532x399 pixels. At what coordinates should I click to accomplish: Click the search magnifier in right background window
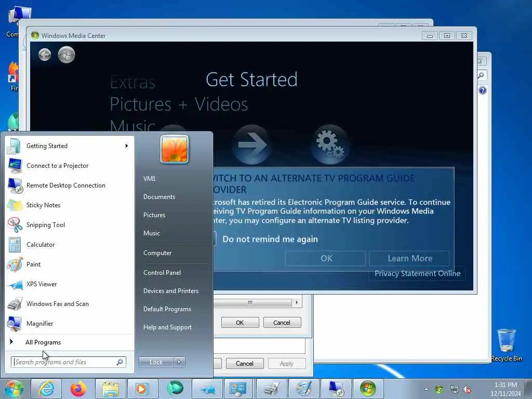481,75
